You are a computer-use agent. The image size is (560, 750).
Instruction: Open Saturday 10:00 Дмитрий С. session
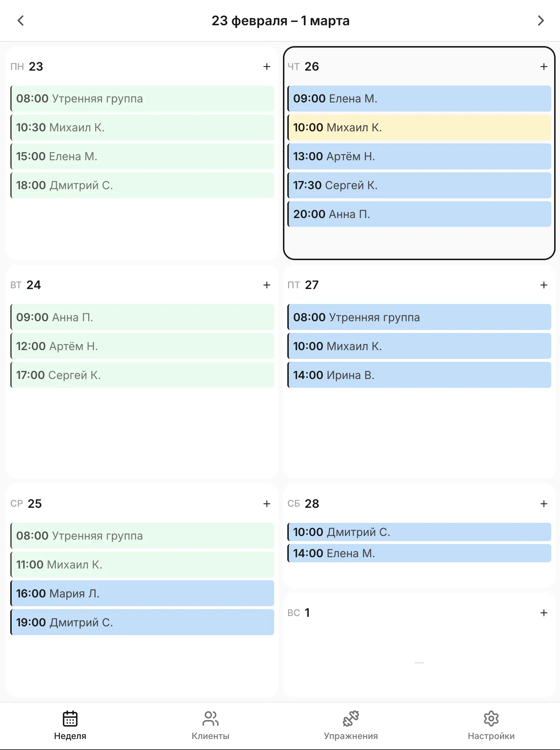(x=419, y=532)
